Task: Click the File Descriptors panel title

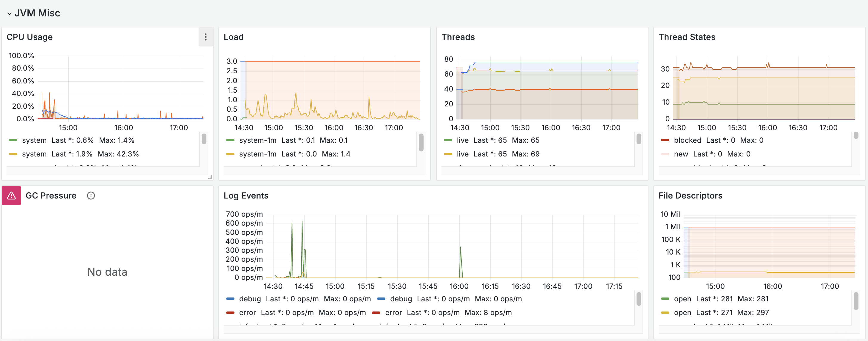Action: click(691, 196)
